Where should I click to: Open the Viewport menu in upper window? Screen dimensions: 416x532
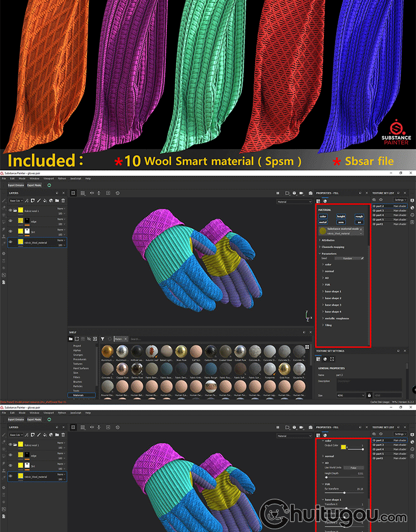49,178
